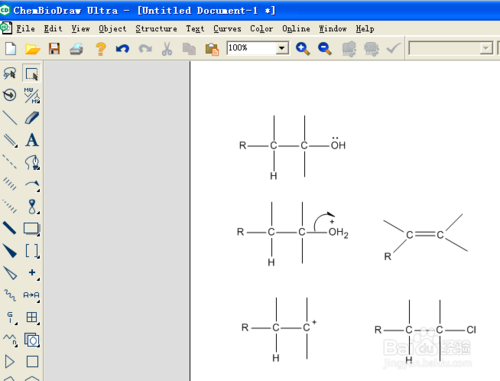Image resolution: width=500 pixels, height=381 pixels.
Task: Select the Table tool
Action: point(32,317)
